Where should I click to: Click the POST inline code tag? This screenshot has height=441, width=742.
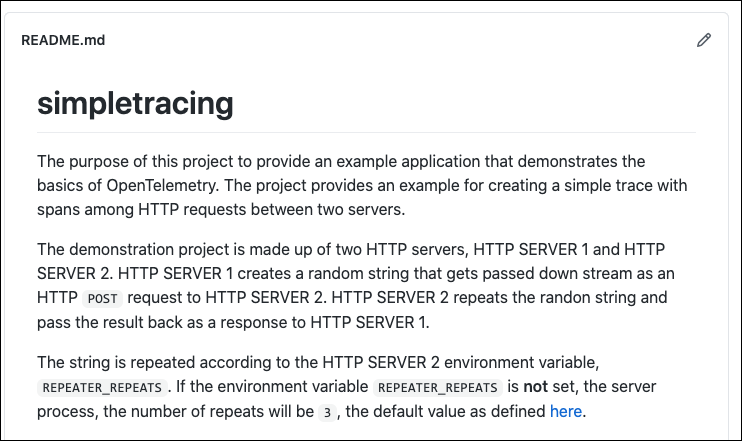click(x=102, y=298)
